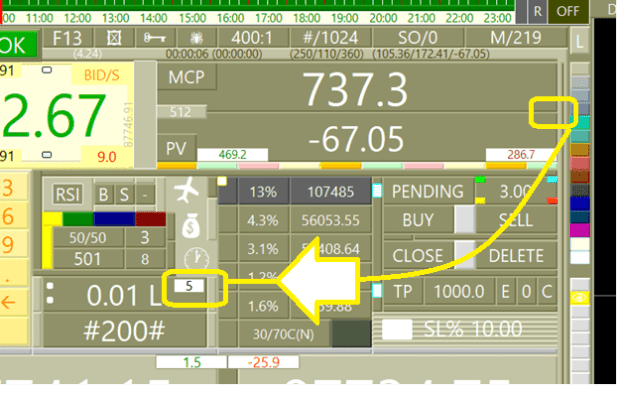Pick the magenta swatch in the right palette
Viewport: 625px width, 399px height.
pos(580,230)
